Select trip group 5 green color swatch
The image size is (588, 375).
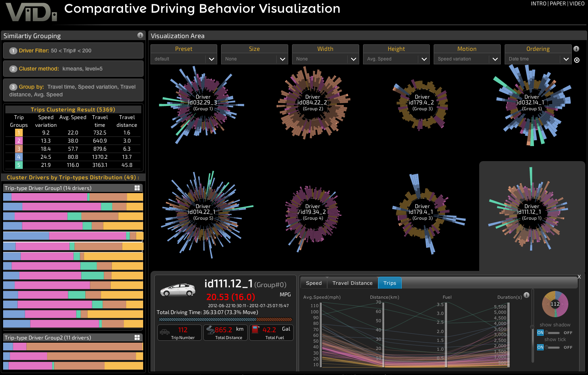point(19,165)
